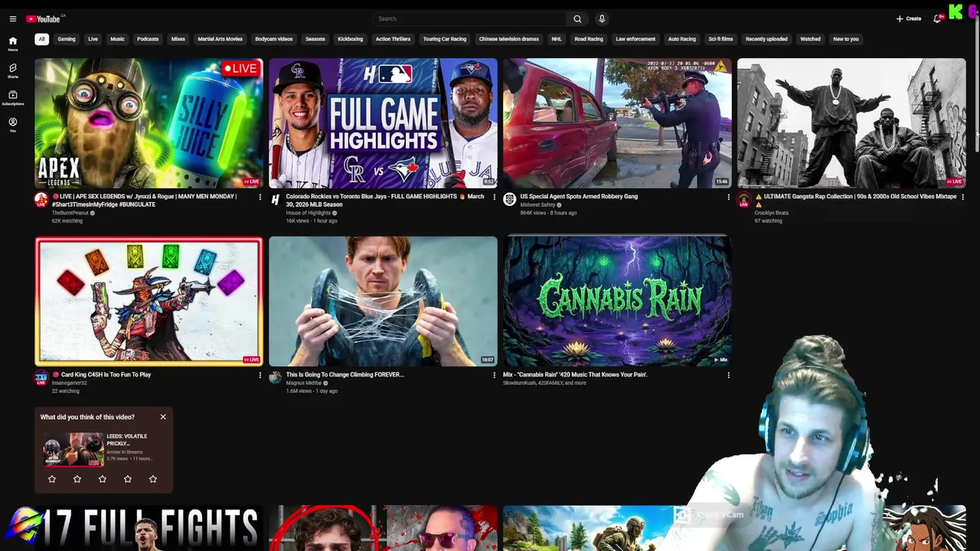Select the Kickboxing filter chip

(351, 39)
